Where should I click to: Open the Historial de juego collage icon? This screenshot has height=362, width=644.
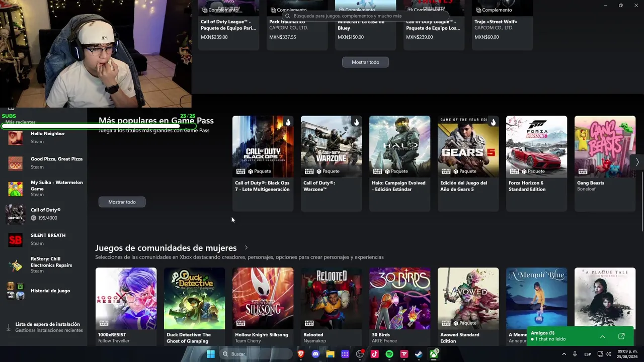pos(15,291)
